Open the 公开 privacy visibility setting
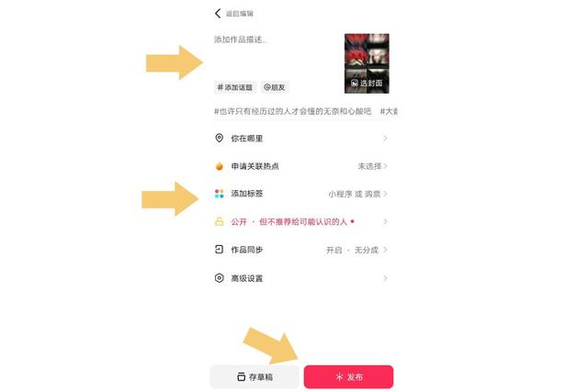The width and height of the screenshot is (588, 392). 301,221
